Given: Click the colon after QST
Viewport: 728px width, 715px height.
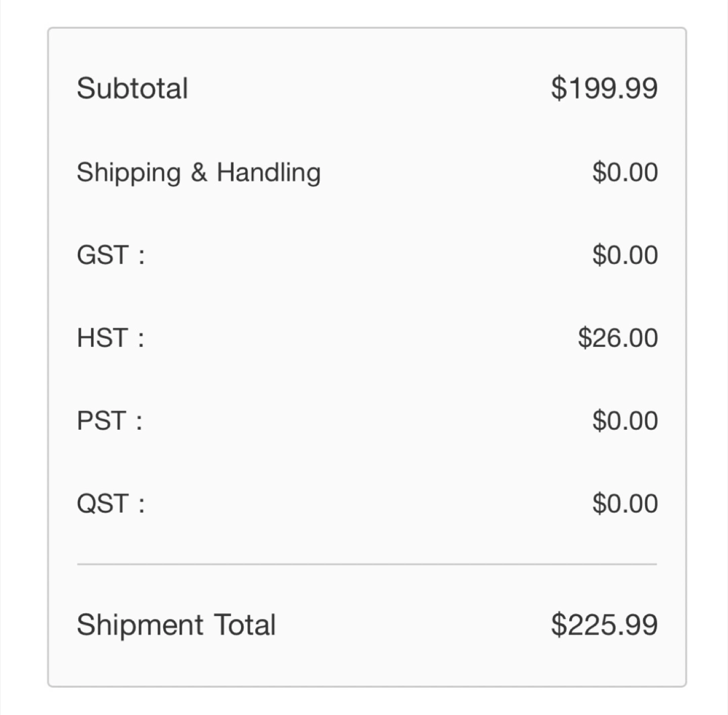Looking at the screenshot, I should pyautogui.click(x=141, y=505).
